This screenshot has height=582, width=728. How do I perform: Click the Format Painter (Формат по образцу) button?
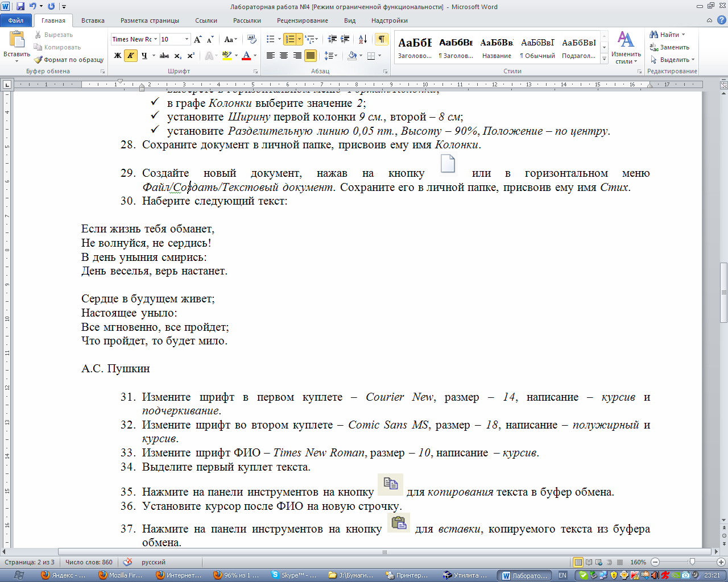click(69, 60)
